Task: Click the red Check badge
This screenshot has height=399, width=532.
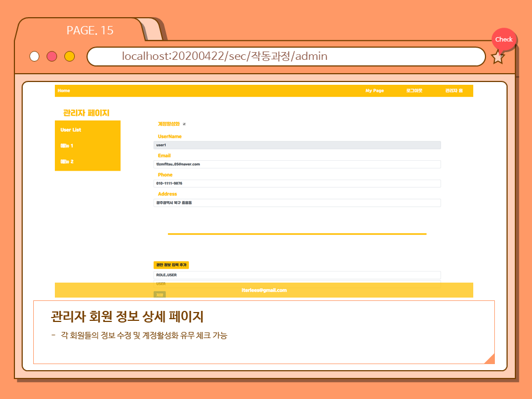Action: tap(504, 39)
